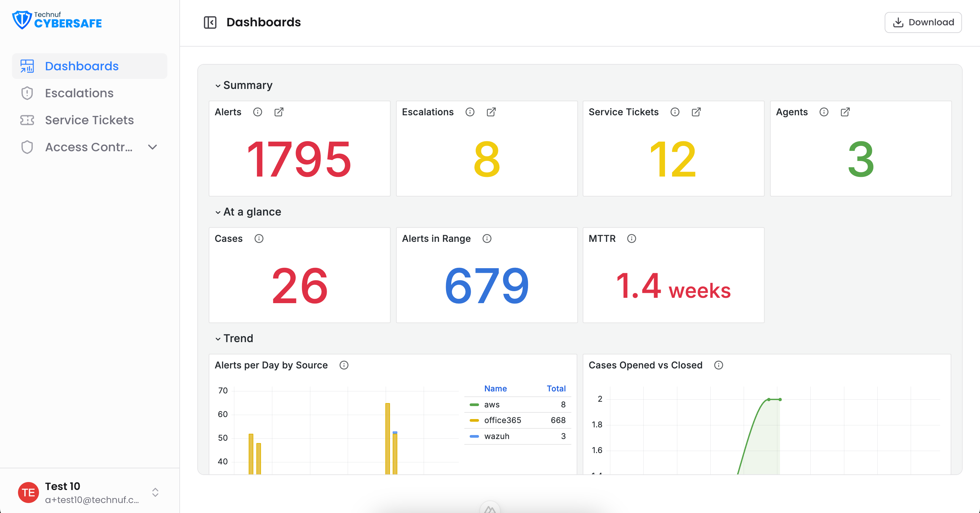Open Service Tickets external link icon
Screen dimensions: 980x513
pos(696,112)
